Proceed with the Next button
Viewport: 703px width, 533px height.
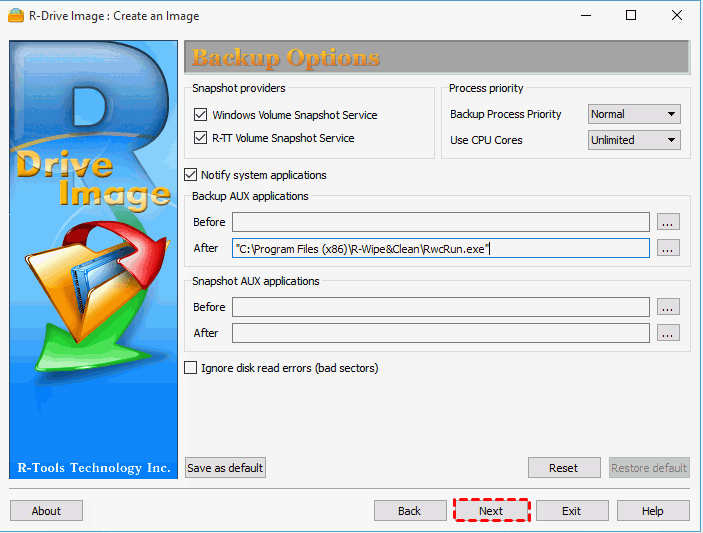click(x=491, y=511)
